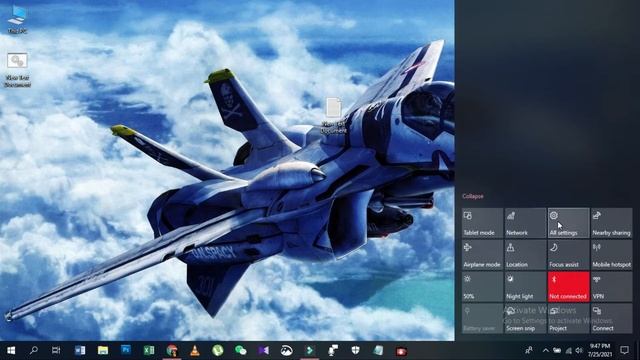Toggle red Bluetooth Not connected tile
Image resolution: width=640 pixels, height=360 pixels.
coord(568,287)
